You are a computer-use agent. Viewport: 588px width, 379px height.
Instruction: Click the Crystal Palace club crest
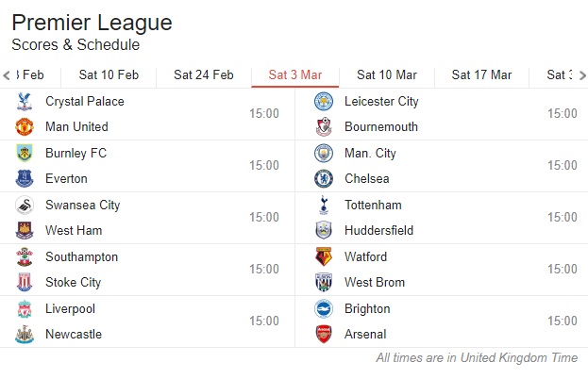[x=25, y=102]
